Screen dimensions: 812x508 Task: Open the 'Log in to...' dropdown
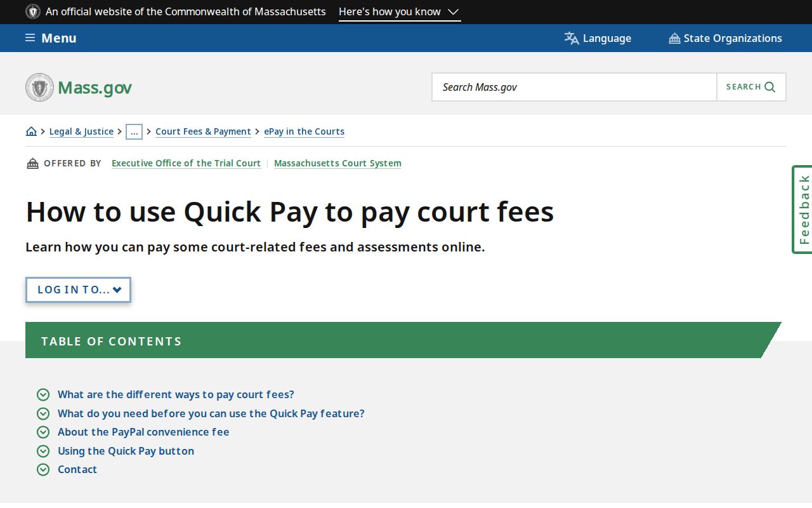78,290
